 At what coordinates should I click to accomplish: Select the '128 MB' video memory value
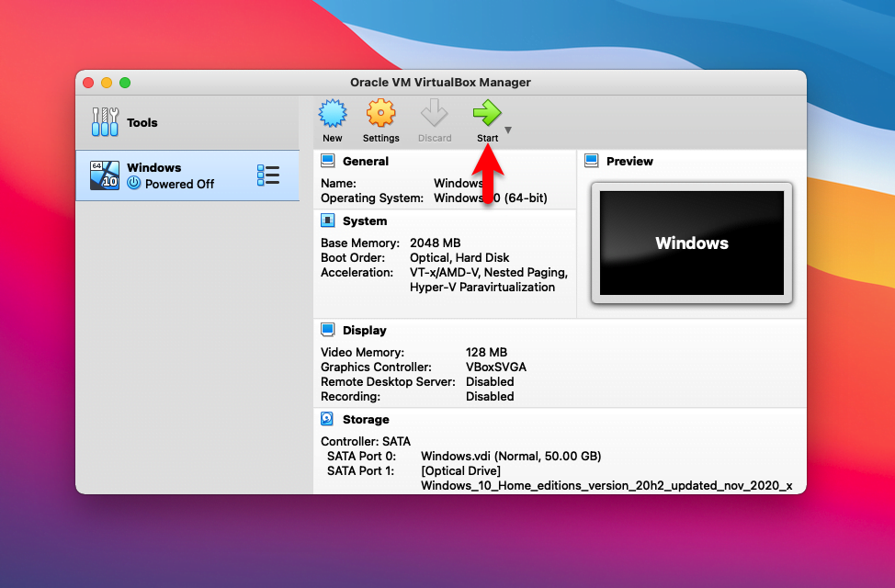pyautogui.click(x=486, y=353)
